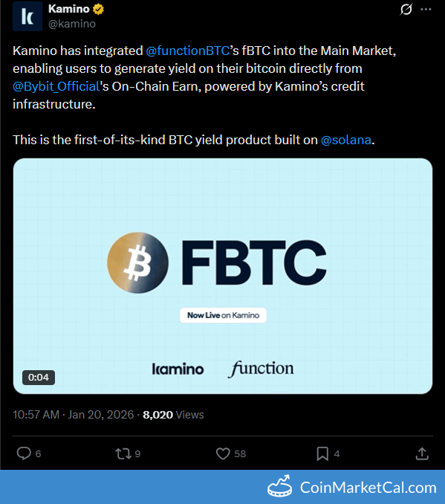445x504 pixels.
Task: Open the @solana mention link
Action: [346, 140]
